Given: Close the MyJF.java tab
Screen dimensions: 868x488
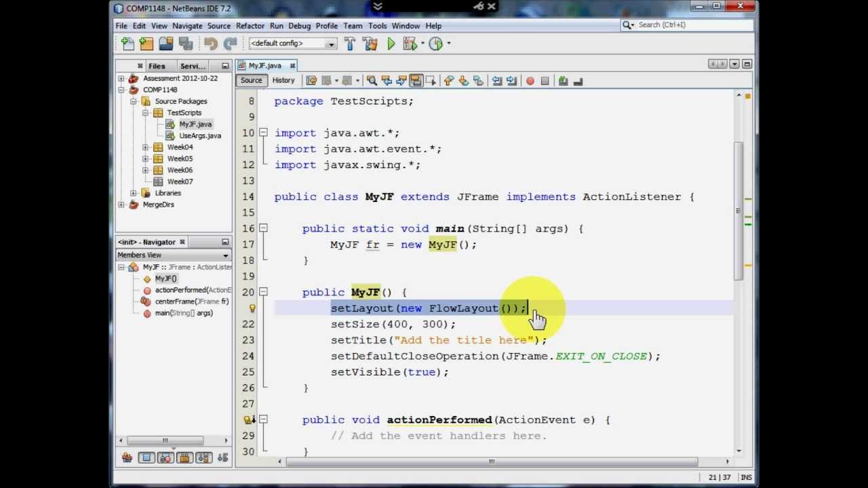Looking at the screenshot, I should click(292, 66).
